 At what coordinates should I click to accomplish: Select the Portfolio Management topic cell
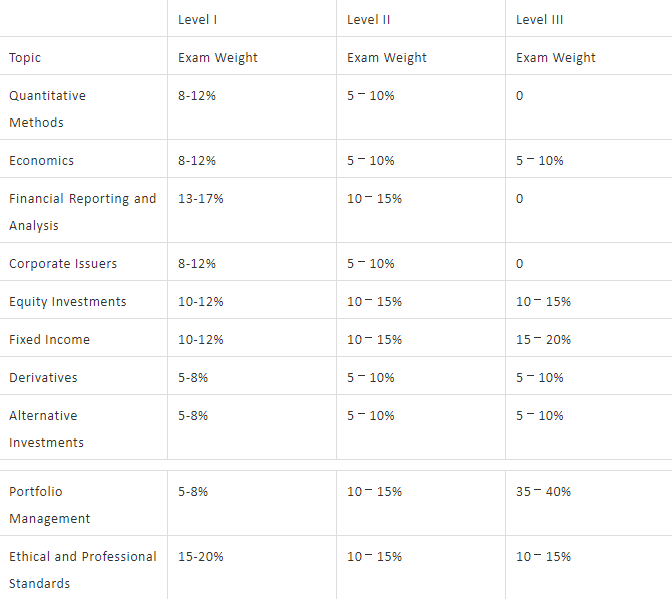(x=49, y=505)
